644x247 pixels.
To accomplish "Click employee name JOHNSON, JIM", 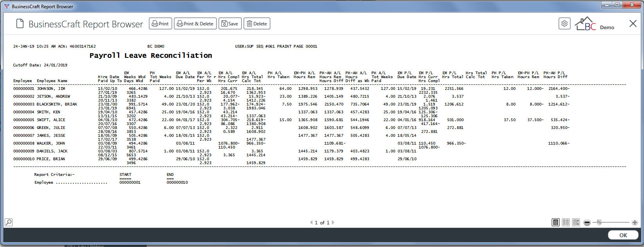I will [51, 89].
